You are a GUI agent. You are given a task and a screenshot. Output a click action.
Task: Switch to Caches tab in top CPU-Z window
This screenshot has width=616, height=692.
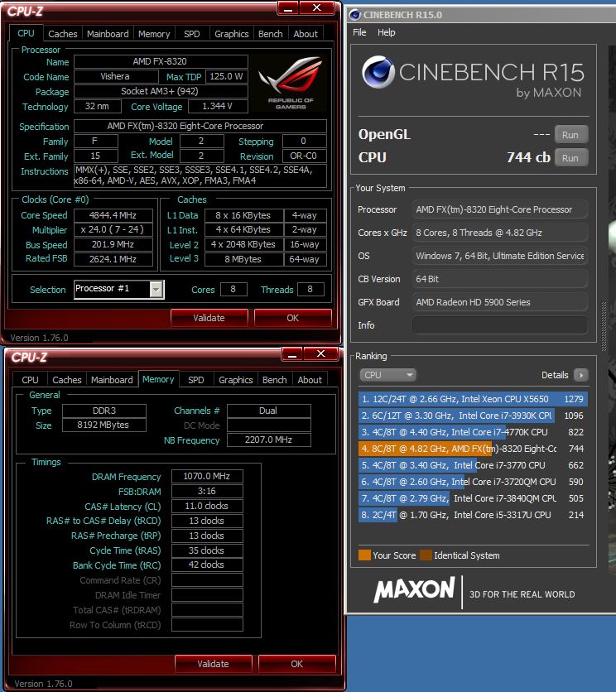tap(63, 34)
